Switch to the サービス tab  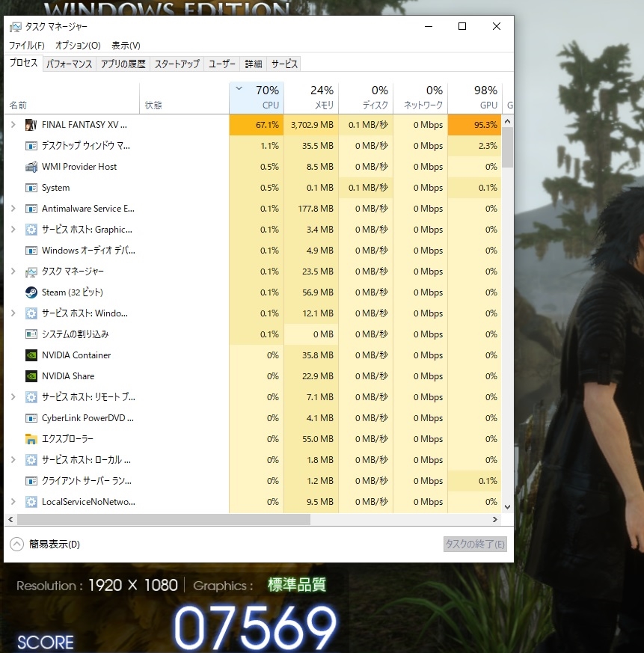(284, 64)
